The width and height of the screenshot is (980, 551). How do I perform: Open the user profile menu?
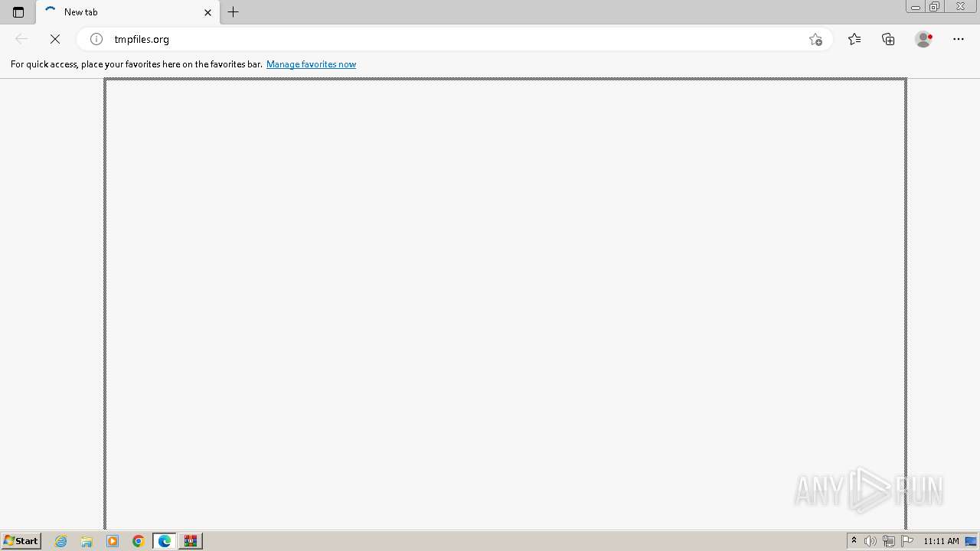pos(924,39)
